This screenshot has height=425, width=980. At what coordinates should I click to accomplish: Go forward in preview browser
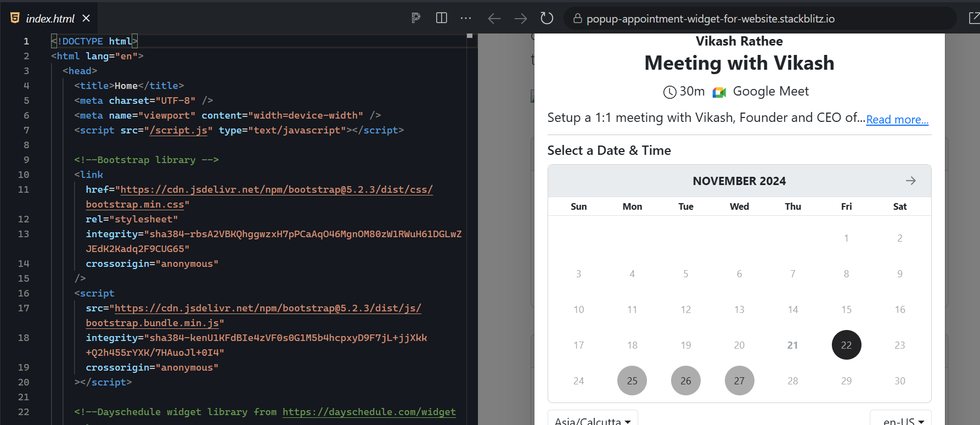point(520,19)
